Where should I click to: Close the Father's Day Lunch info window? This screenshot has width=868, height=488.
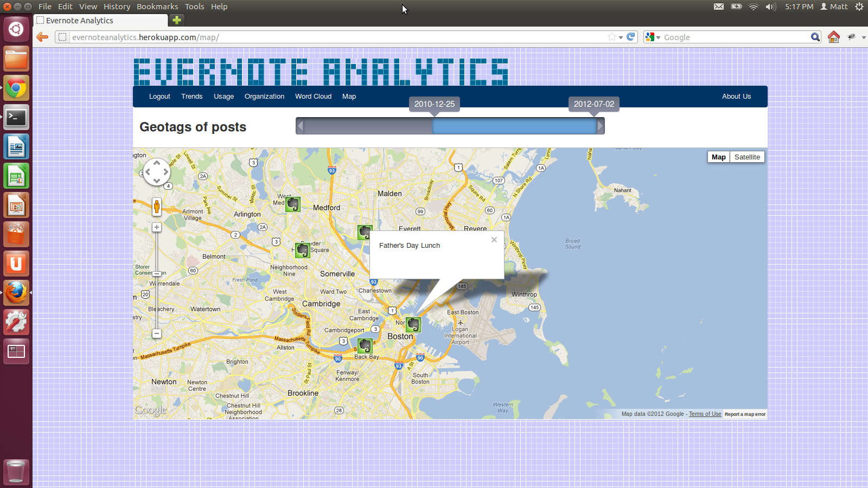(494, 240)
